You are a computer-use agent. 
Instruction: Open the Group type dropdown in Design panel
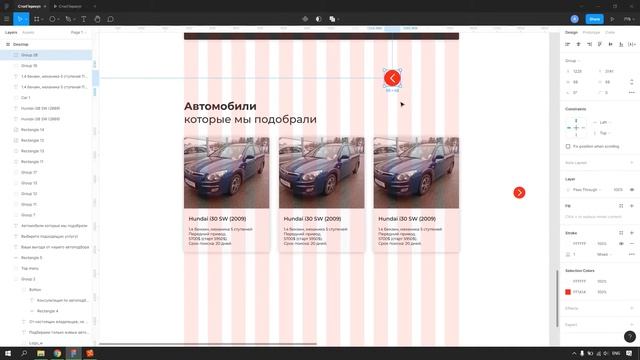(573, 60)
